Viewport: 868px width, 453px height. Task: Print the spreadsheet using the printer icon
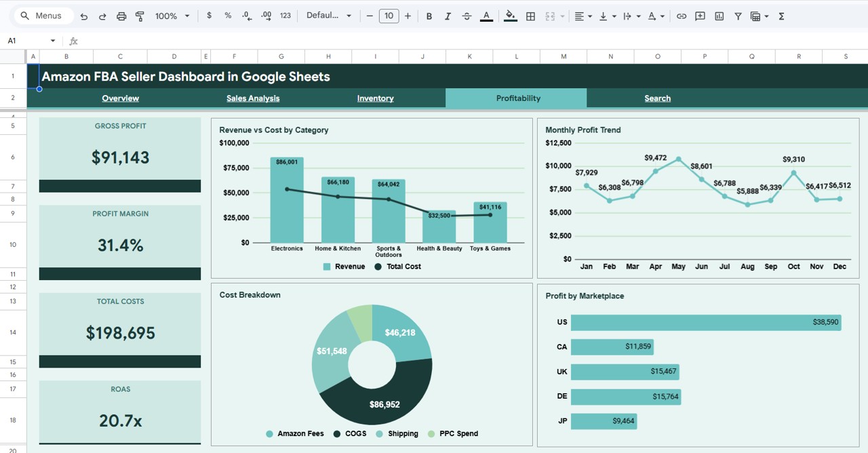(121, 16)
